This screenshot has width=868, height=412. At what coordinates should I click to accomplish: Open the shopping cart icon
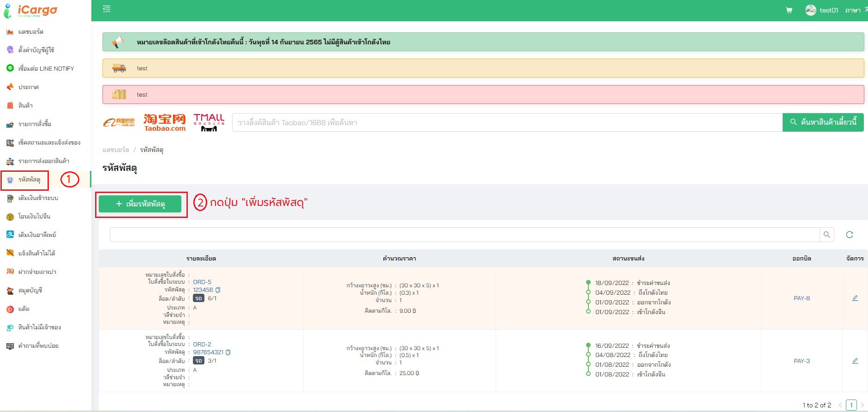click(x=789, y=10)
